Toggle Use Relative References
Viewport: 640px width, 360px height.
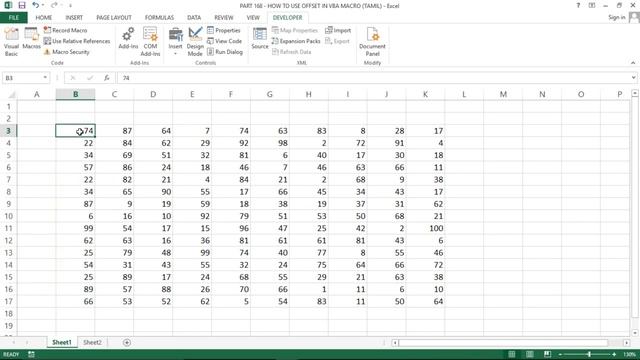point(77,41)
